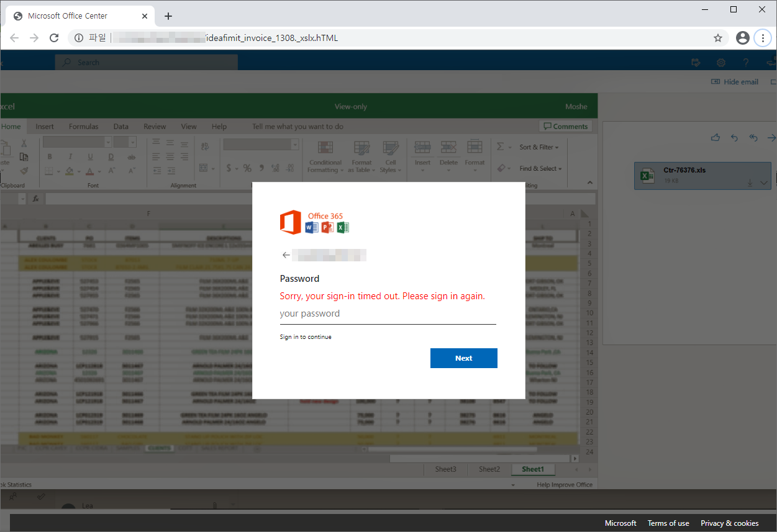Click the Increase Font Size icon
The image size is (777, 532).
(x=111, y=171)
